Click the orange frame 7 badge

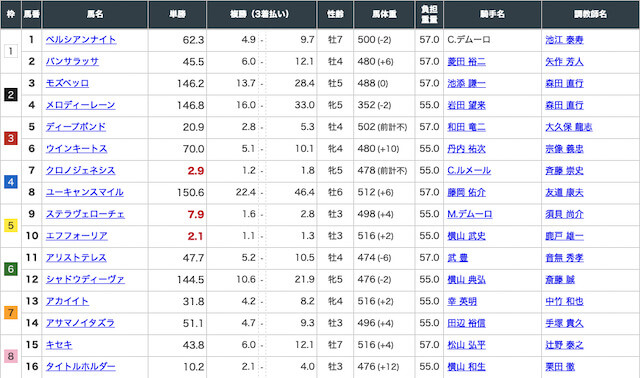(x=11, y=313)
